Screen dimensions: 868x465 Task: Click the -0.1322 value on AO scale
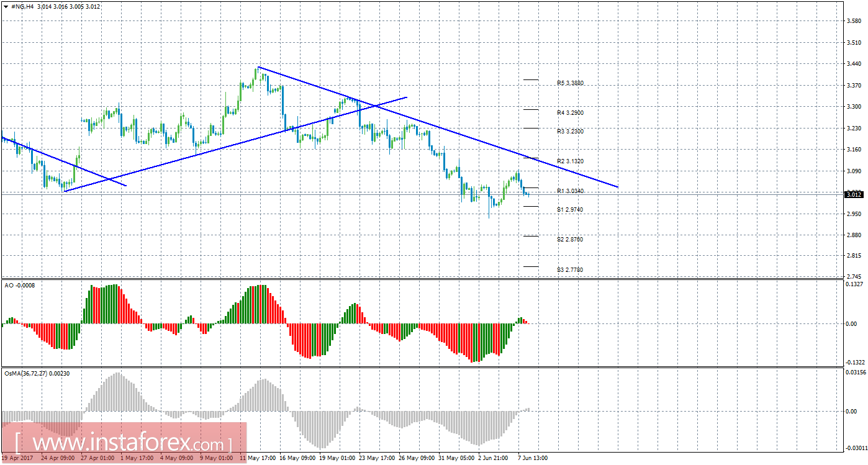[x=854, y=363]
